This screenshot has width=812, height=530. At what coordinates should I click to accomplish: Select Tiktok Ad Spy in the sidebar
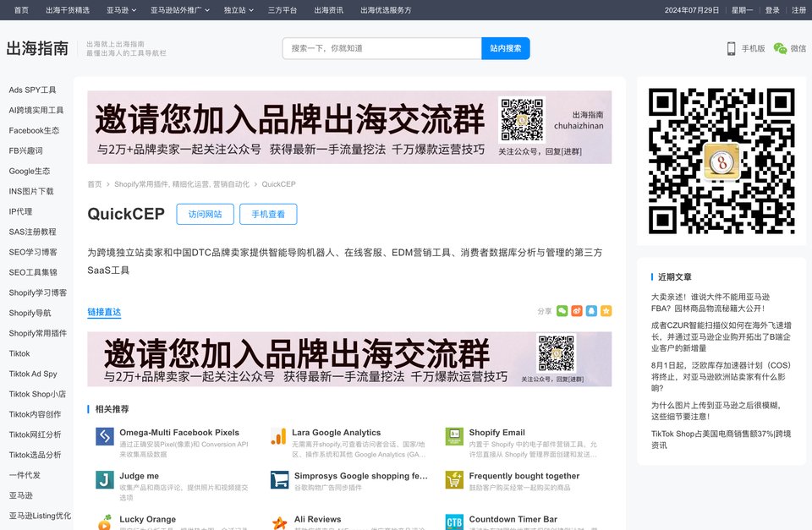tap(33, 374)
